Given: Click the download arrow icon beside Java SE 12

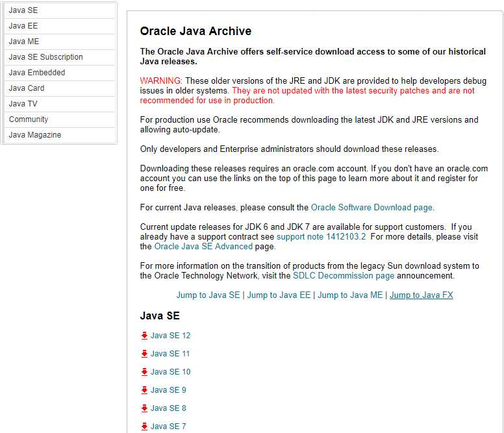Looking at the screenshot, I should point(144,336).
